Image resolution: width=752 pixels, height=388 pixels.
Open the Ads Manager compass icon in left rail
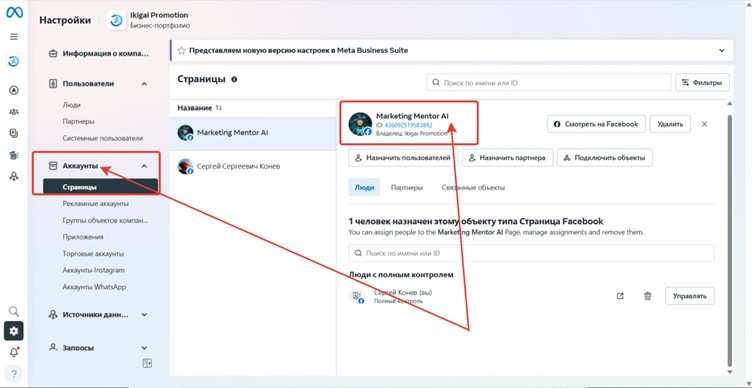(x=14, y=90)
